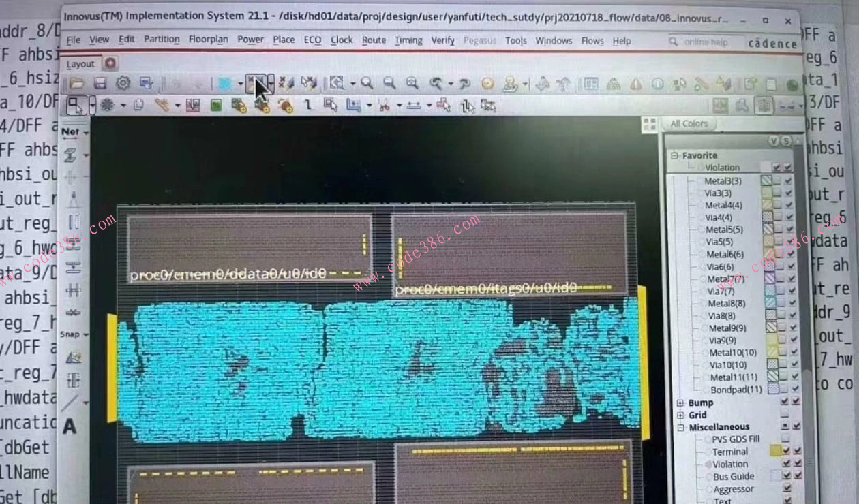Click the notepad log icon in toolbar

(771, 85)
